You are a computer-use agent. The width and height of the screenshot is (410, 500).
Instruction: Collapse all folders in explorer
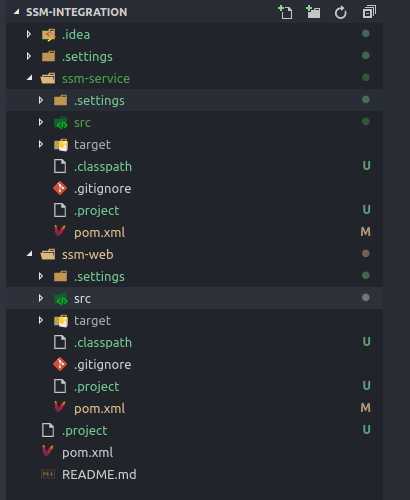(x=369, y=12)
